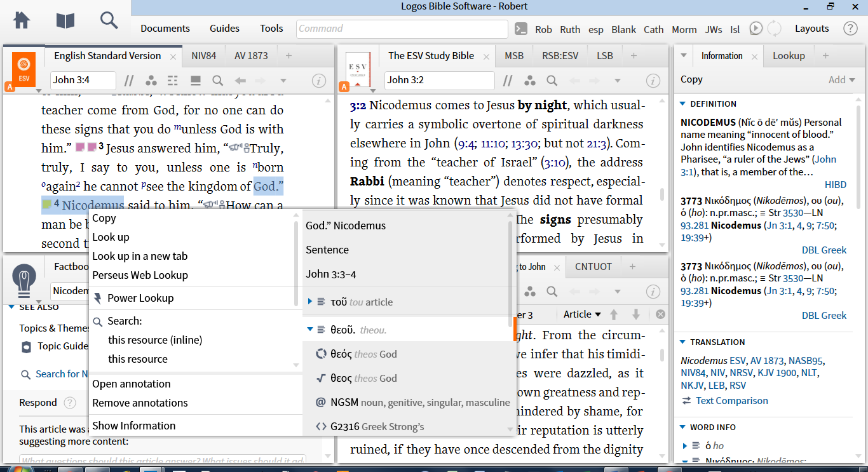Go to the previous article arrow
The height and width of the screenshot is (472, 868).
pos(614,314)
